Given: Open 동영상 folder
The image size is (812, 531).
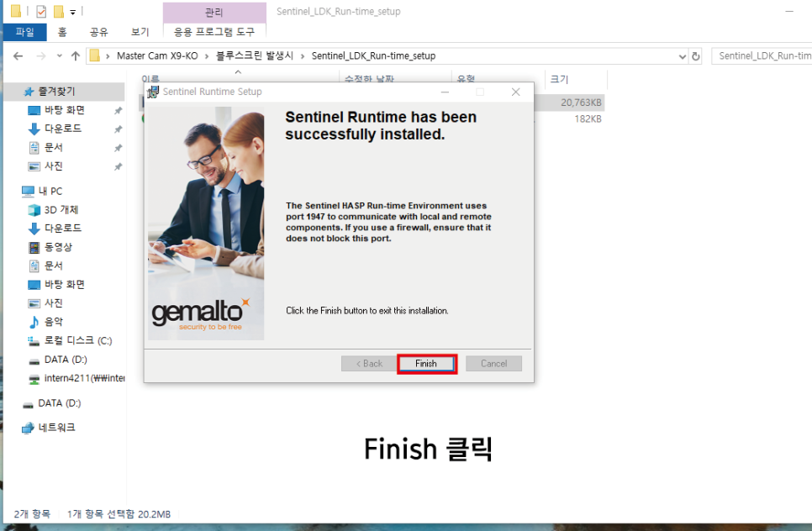Looking at the screenshot, I should (x=59, y=247).
